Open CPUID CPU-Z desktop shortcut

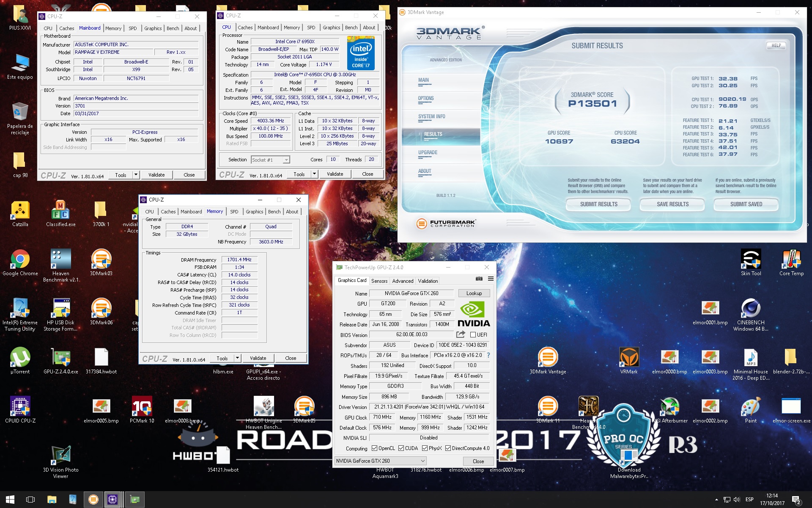20,410
